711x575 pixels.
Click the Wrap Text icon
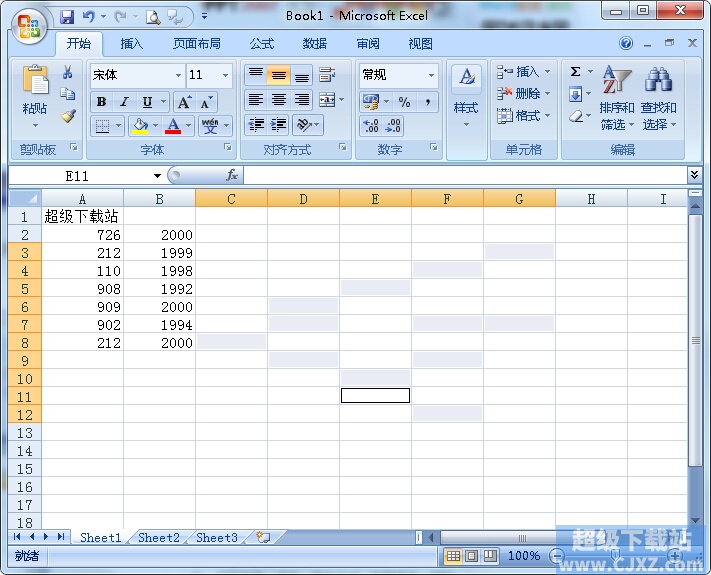pyautogui.click(x=327, y=74)
